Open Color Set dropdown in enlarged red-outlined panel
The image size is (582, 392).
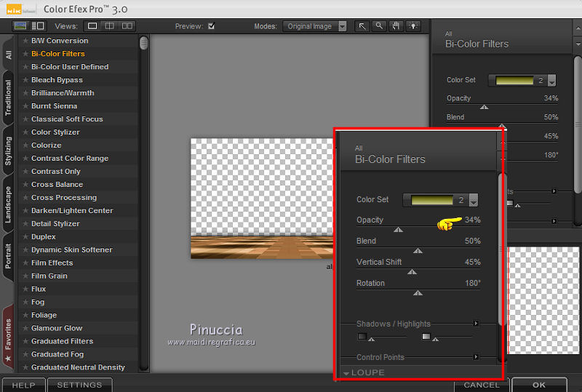coord(474,200)
